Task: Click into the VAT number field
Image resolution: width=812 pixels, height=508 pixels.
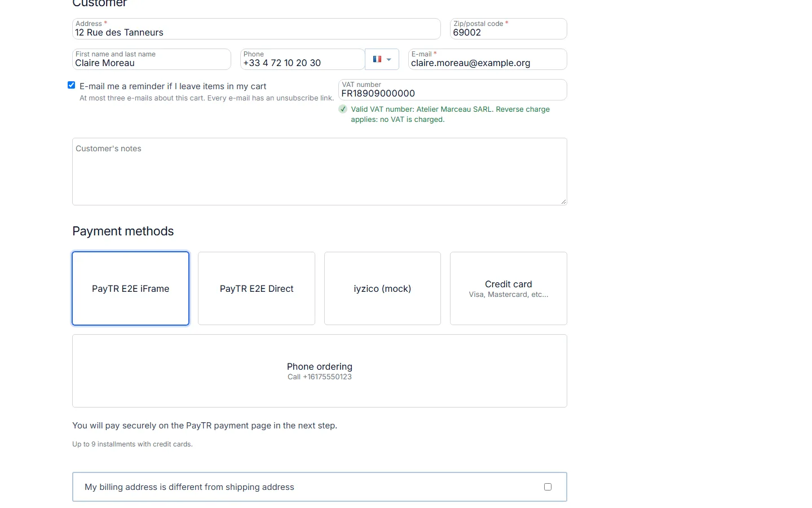Action: (453, 90)
